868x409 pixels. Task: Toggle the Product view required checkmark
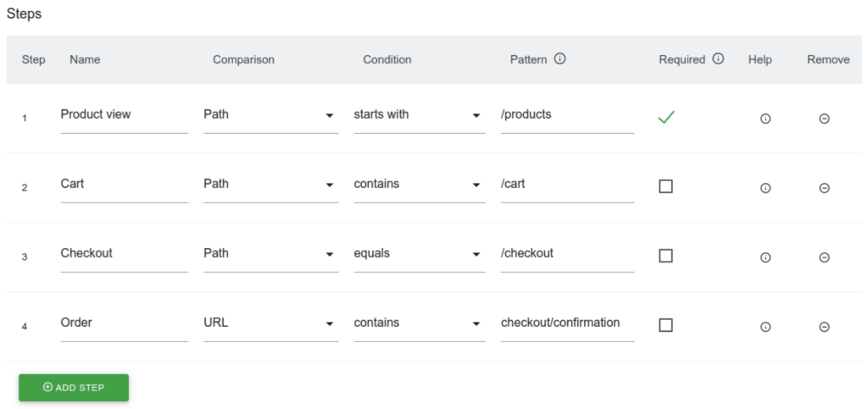click(665, 118)
